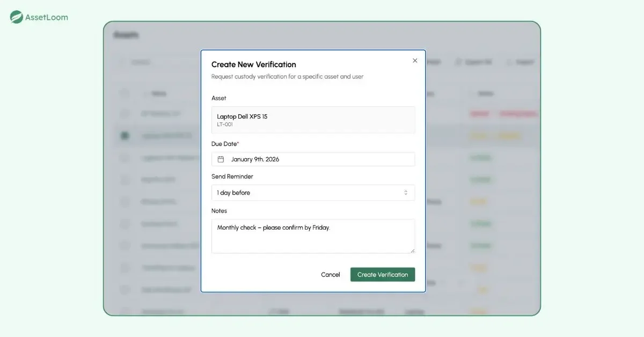Image resolution: width=644 pixels, height=337 pixels.
Task: Expand the '1 day before' reminder selector
Action: [313, 193]
